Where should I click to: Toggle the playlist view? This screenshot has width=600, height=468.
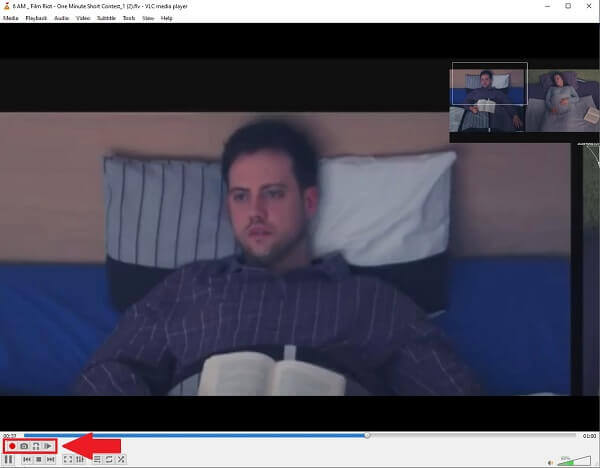[x=97, y=460]
